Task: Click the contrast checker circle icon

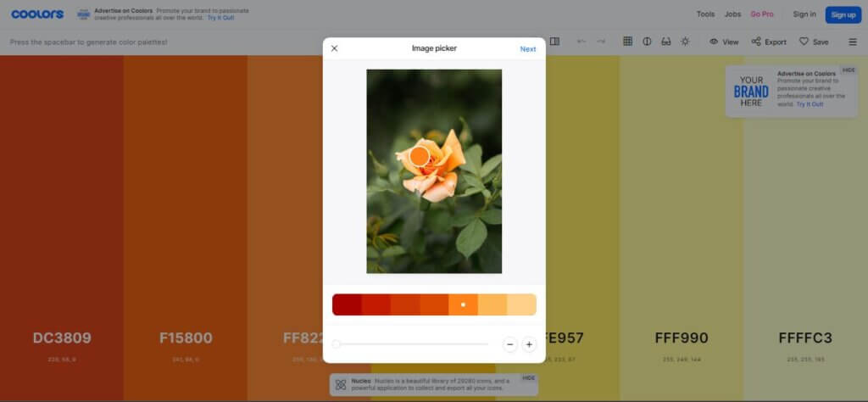Action: (647, 42)
